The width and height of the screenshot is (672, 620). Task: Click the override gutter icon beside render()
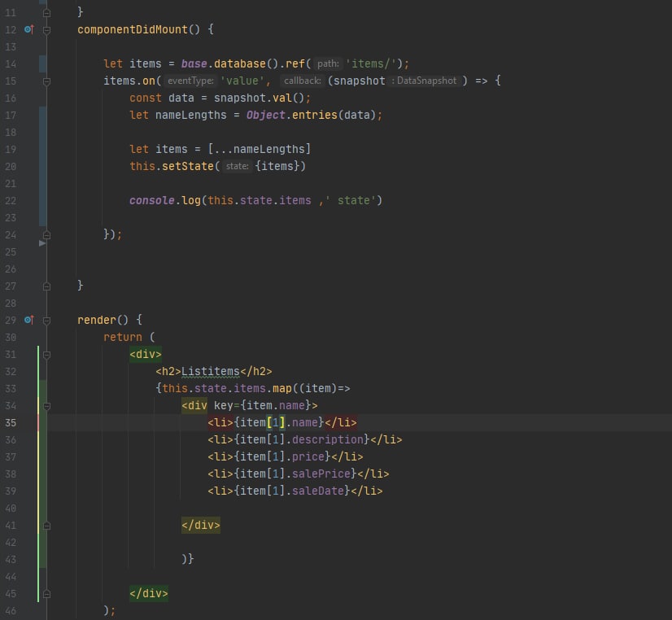(29, 320)
